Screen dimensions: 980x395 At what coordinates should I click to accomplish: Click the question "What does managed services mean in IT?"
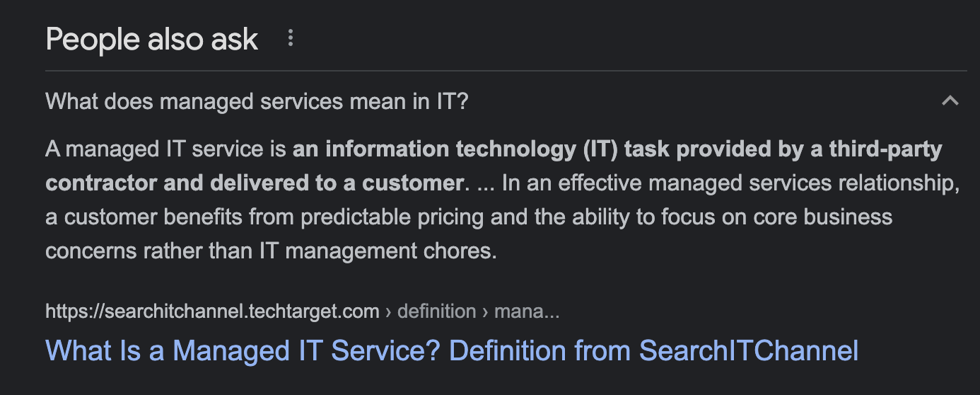257,101
